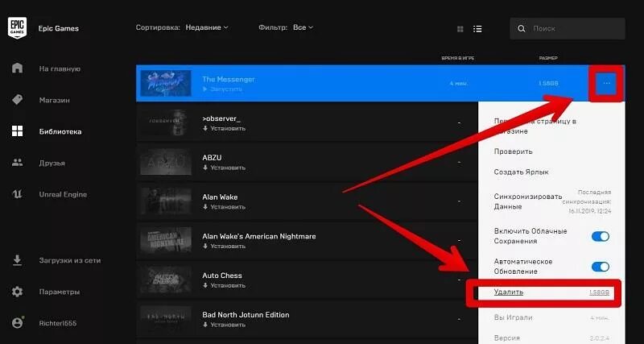Viewport: 644px width, 344px height.
Task: Go to На главную home icon
Action: pyautogui.click(x=17, y=68)
